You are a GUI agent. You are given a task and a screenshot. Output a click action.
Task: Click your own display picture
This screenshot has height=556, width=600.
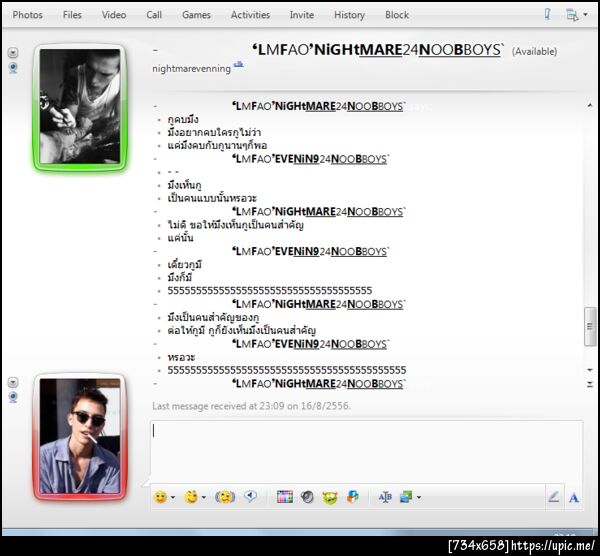click(80, 436)
